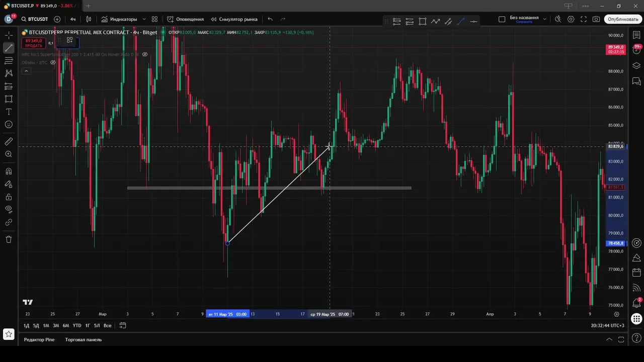644x362 pixels.
Task: Open the pattern drawing tools
Action: point(9,73)
